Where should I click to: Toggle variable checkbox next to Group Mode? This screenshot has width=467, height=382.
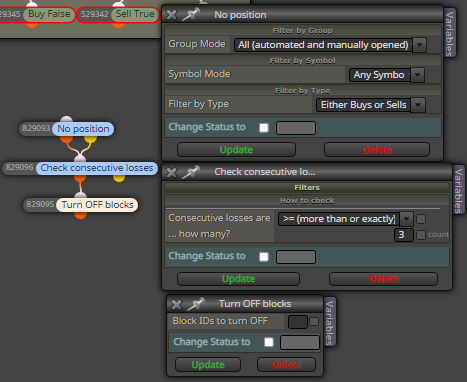434,45
